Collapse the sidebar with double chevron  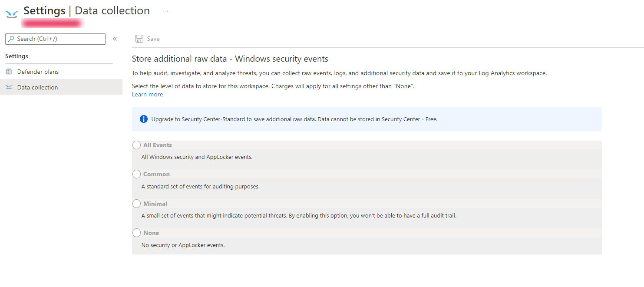(x=115, y=39)
